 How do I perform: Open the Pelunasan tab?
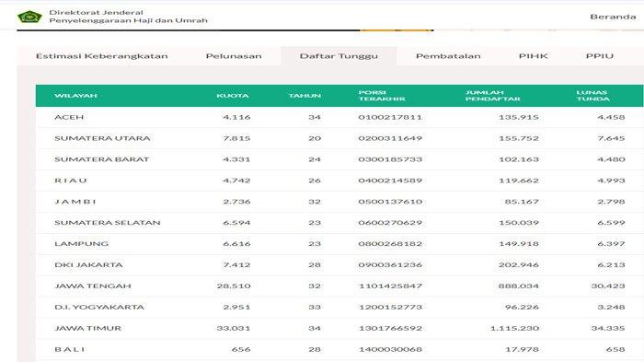pos(234,56)
